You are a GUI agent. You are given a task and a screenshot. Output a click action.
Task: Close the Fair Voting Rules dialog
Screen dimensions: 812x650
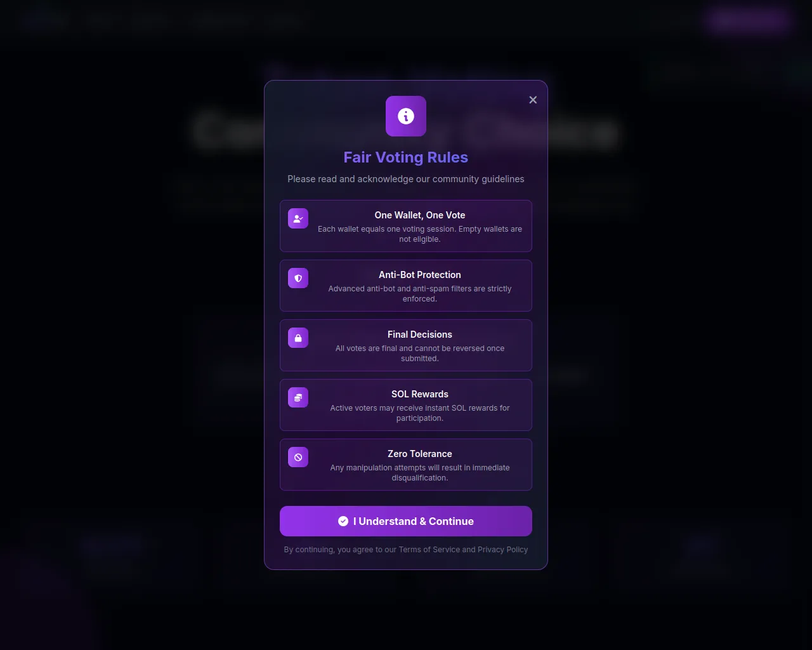point(533,100)
